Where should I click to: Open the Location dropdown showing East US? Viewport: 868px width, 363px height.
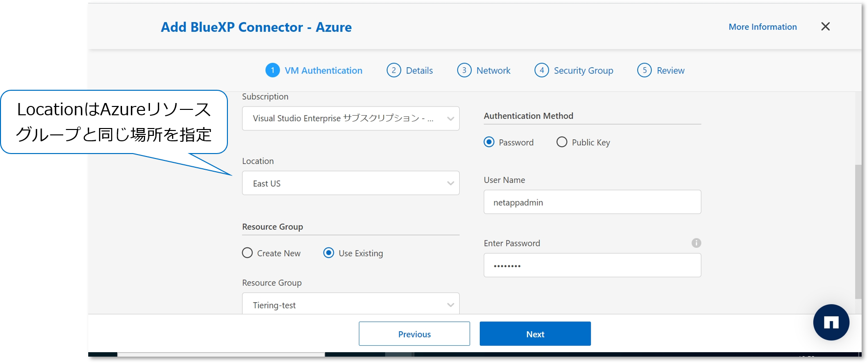(x=351, y=183)
